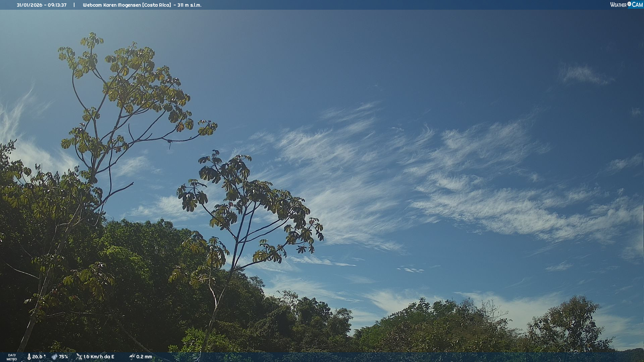Click the Dati Meteo label
This screenshot has height=362, width=644.
pyautogui.click(x=12, y=357)
